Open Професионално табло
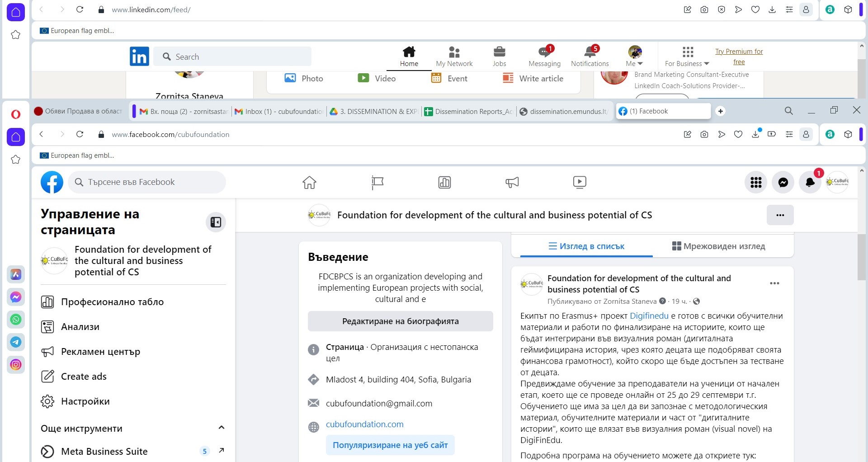The image size is (868, 462). click(x=133, y=302)
